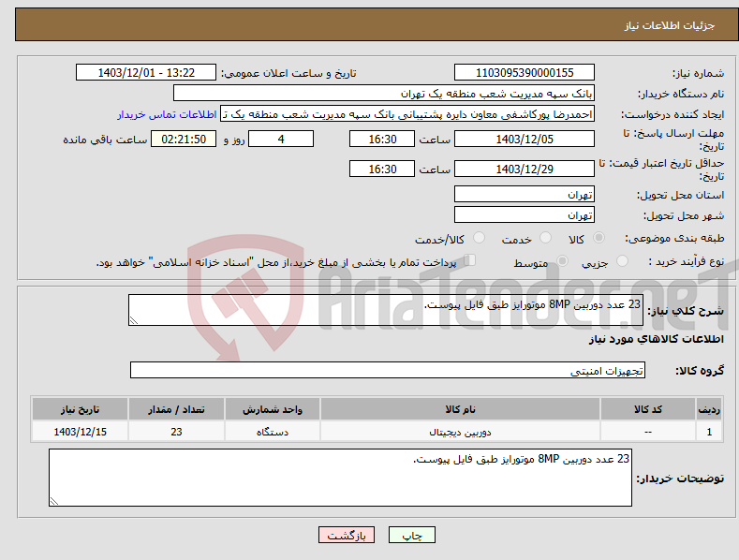Click the goods group field تجهیزات امنیتی

point(388,371)
